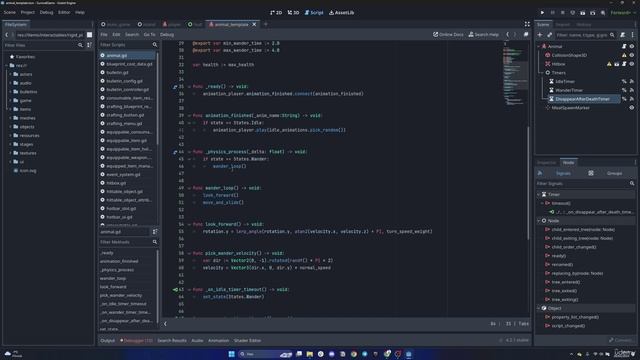
Task: Collapse the Object signals category
Action: pyautogui.click(x=539, y=309)
